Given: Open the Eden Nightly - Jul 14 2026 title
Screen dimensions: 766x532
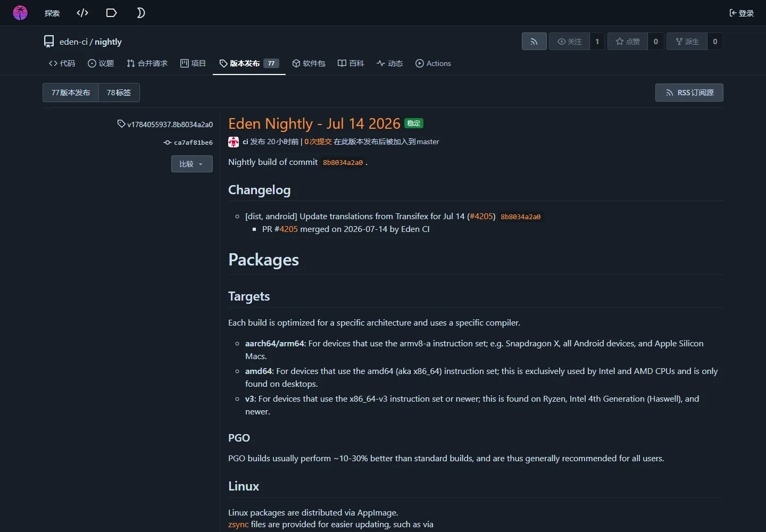Looking at the screenshot, I should click(x=314, y=123).
